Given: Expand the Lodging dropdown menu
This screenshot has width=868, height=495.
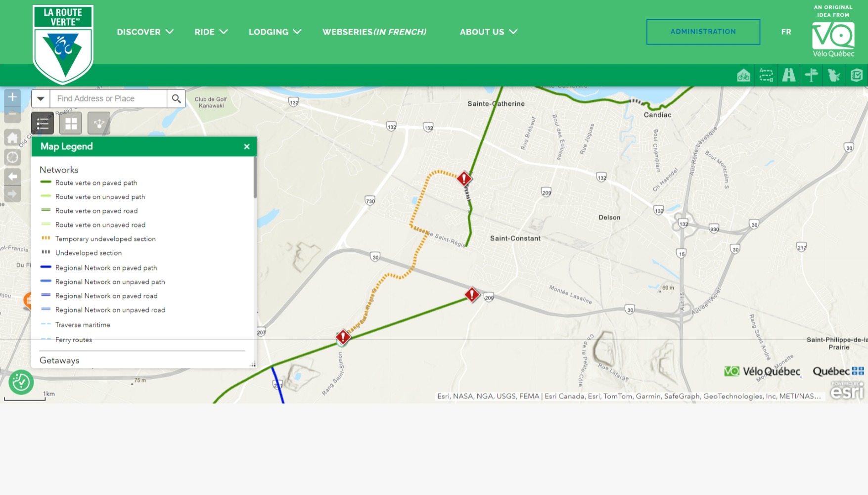Looking at the screenshot, I should tap(274, 32).
